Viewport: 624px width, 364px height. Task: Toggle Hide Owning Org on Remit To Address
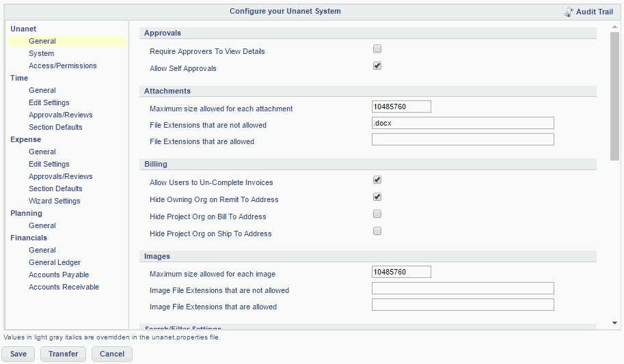pyautogui.click(x=377, y=197)
